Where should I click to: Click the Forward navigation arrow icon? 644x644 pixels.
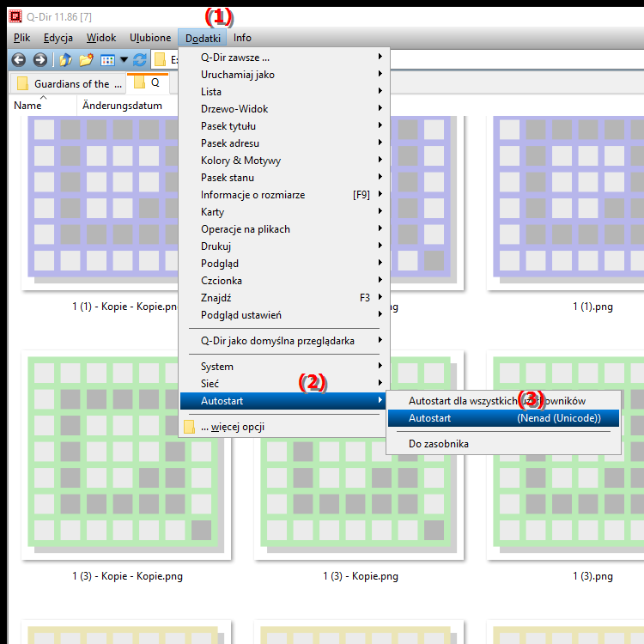(x=39, y=60)
